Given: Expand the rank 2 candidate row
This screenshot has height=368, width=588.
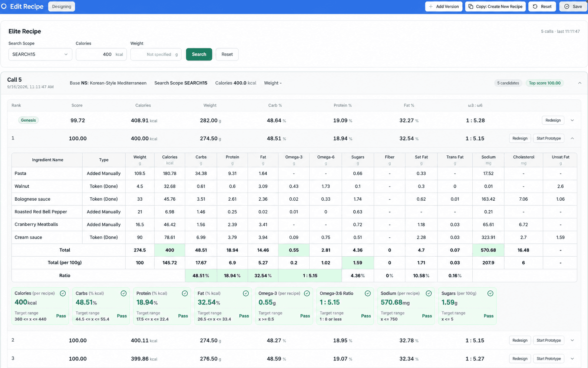Looking at the screenshot, I should pos(572,341).
